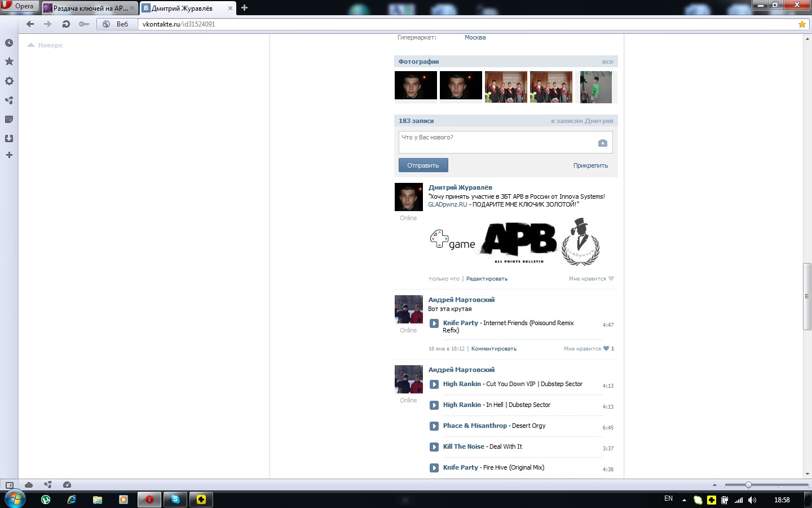Toggle the sidebar panels button in status bar
Viewport: 812px width, 508px height.
(9, 485)
